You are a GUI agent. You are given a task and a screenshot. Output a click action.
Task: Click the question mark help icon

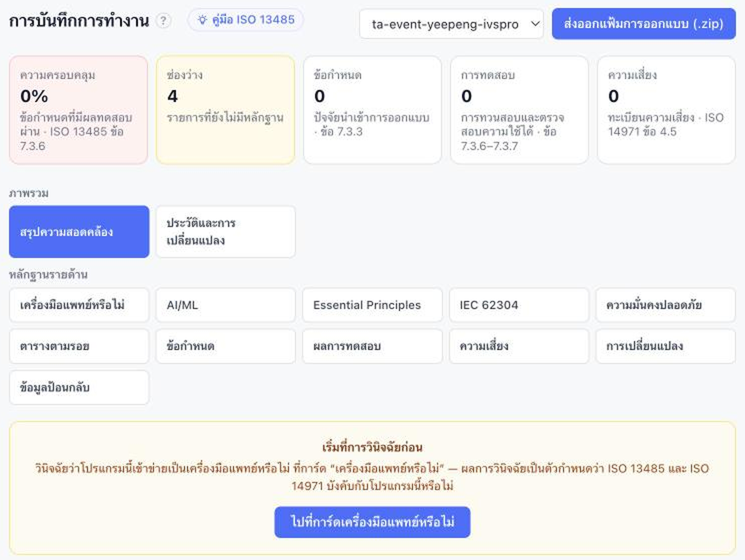pos(163,20)
